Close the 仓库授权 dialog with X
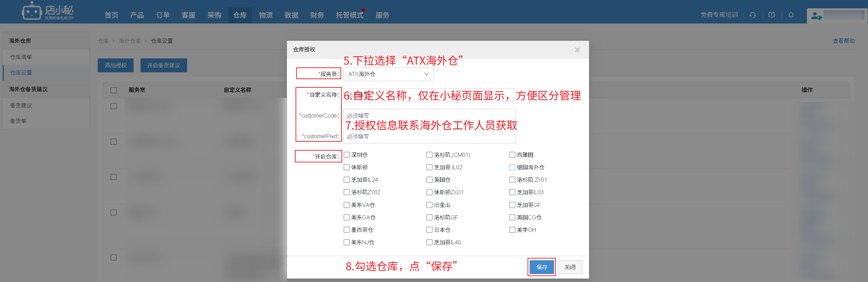The height and width of the screenshot is (282, 868). (577, 50)
